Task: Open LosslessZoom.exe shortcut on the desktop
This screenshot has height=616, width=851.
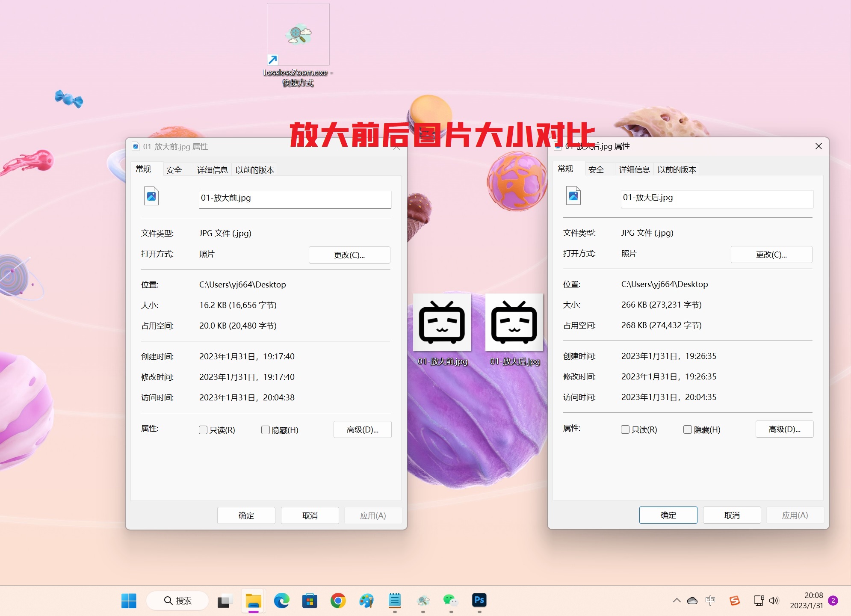Action: point(298,45)
